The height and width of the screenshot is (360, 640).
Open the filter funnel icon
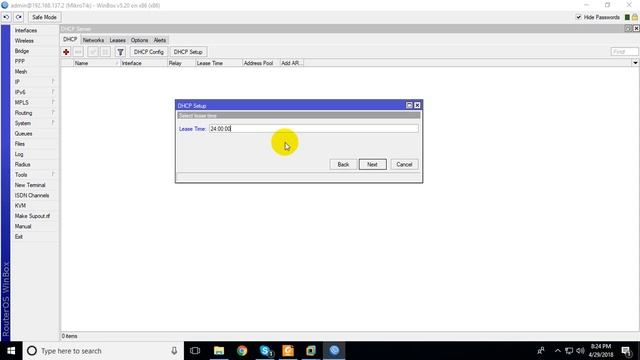120,52
